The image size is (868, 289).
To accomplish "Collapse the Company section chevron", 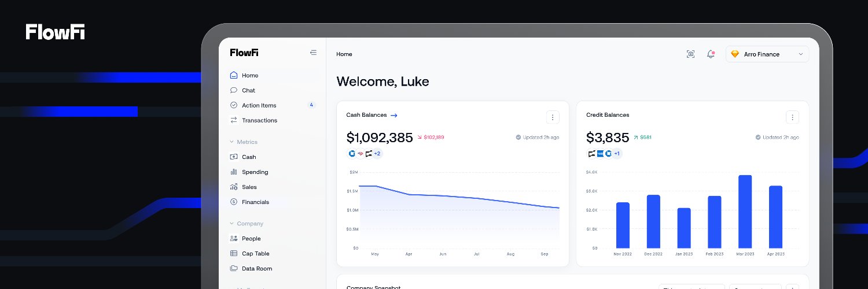I will 232,223.
